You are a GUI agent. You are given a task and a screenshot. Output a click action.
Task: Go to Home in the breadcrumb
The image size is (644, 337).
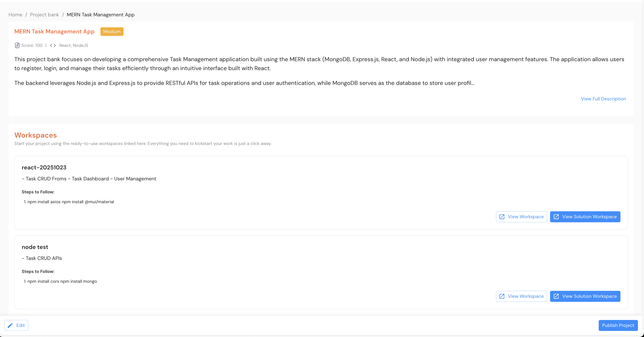(15, 15)
